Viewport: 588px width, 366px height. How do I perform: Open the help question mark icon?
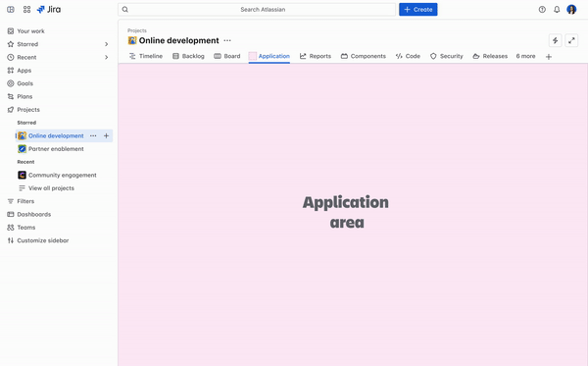click(542, 10)
